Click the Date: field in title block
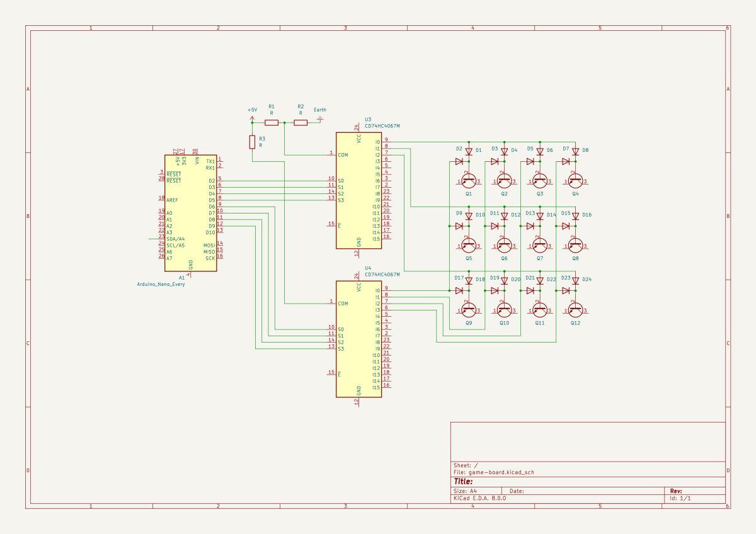Image resolution: width=756 pixels, height=534 pixels. 517,491
